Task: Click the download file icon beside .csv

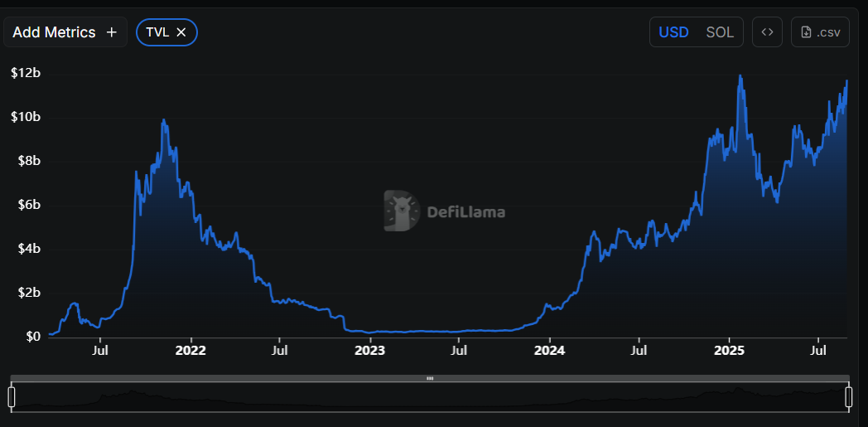Action: pyautogui.click(x=806, y=32)
